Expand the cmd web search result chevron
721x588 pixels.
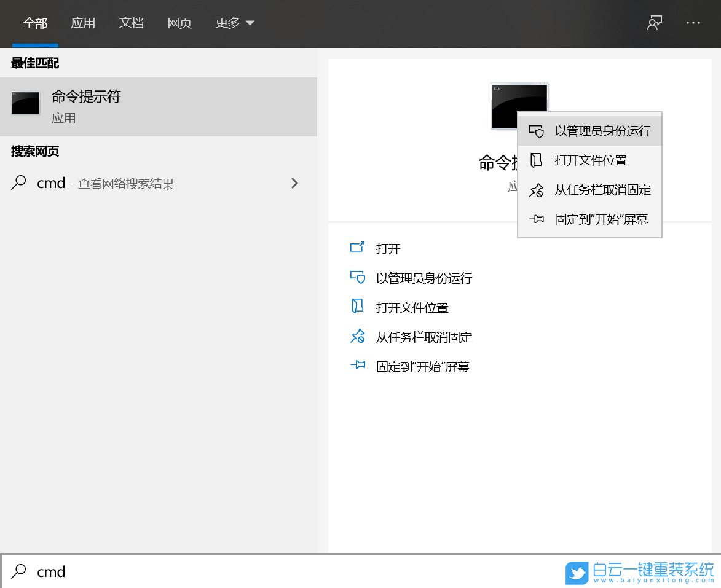pos(294,183)
